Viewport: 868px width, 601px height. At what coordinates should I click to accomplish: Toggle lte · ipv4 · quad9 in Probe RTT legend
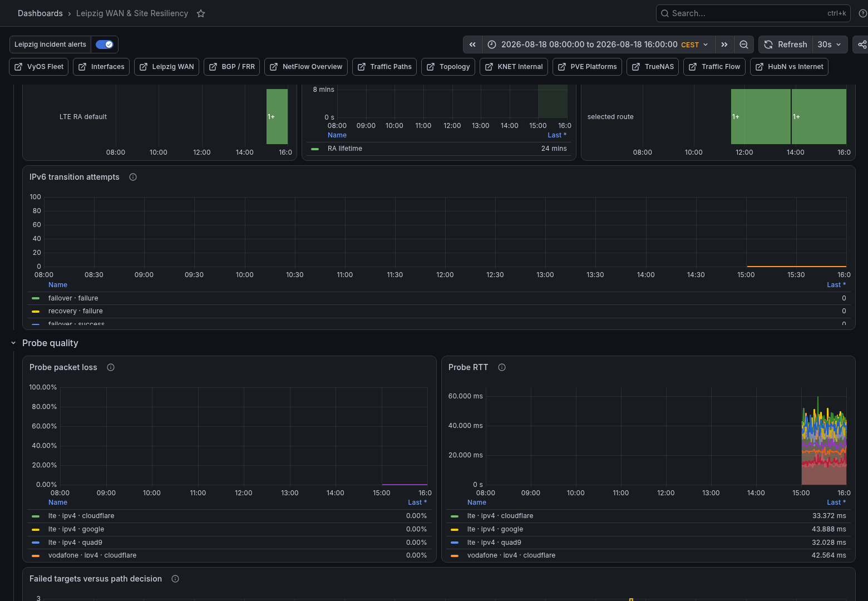(x=494, y=543)
